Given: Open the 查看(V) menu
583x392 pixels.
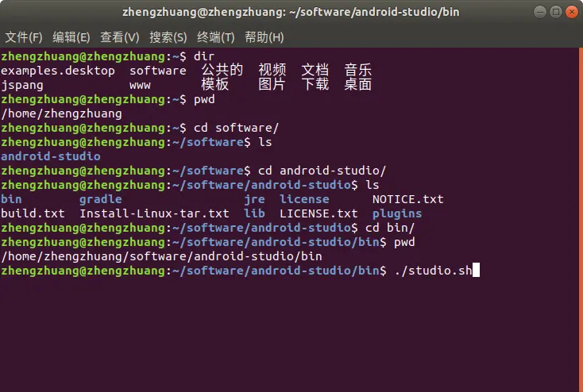Looking at the screenshot, I should (x=120, y=37).
